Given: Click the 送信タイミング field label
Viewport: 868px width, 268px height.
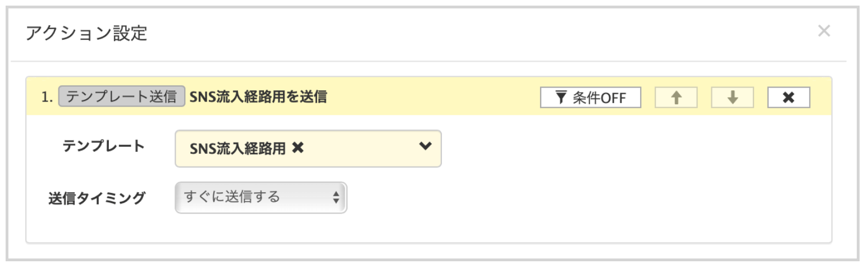Looking at the screenshot, I should click(x=97, y=198).
